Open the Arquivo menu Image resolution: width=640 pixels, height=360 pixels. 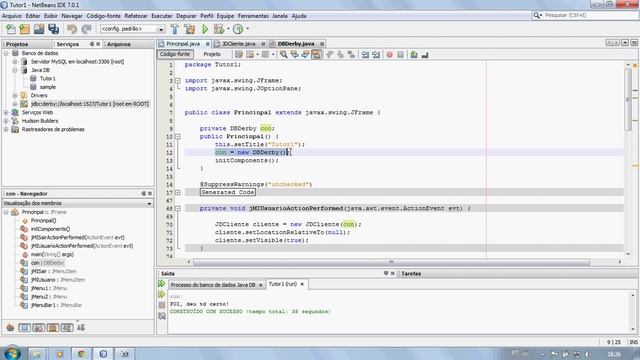(11, 16)
